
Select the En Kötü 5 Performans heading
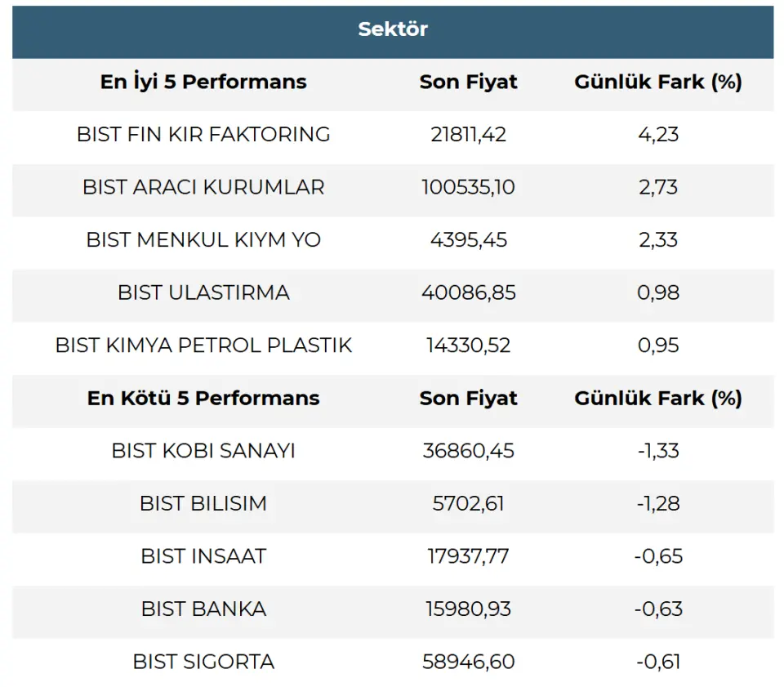[203, 398]
